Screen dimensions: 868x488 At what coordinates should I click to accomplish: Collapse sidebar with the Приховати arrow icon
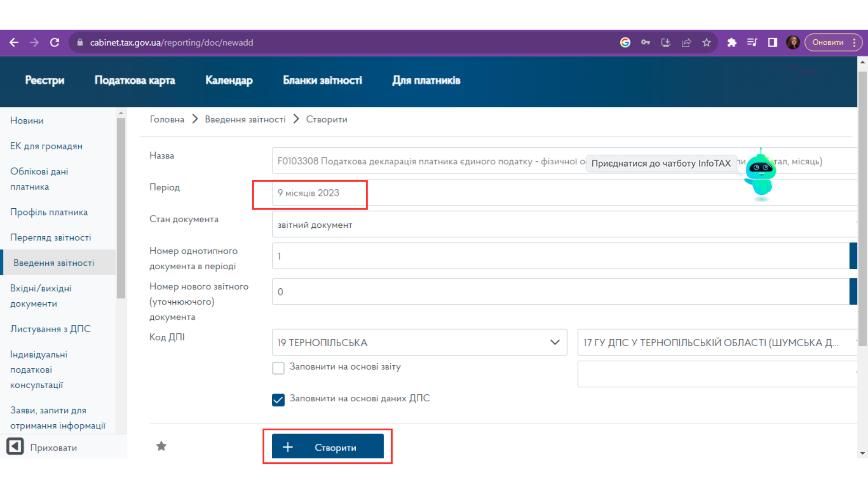click(x=15, y=446)
